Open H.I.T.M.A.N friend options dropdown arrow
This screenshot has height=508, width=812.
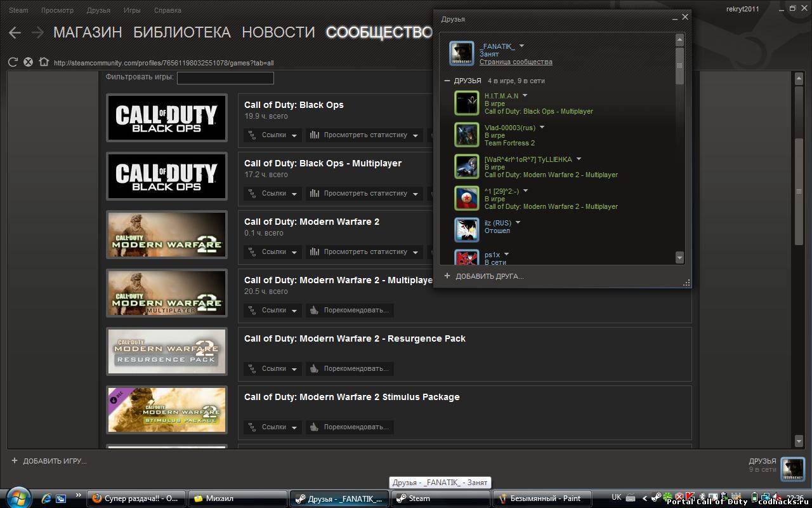(525, 96)
